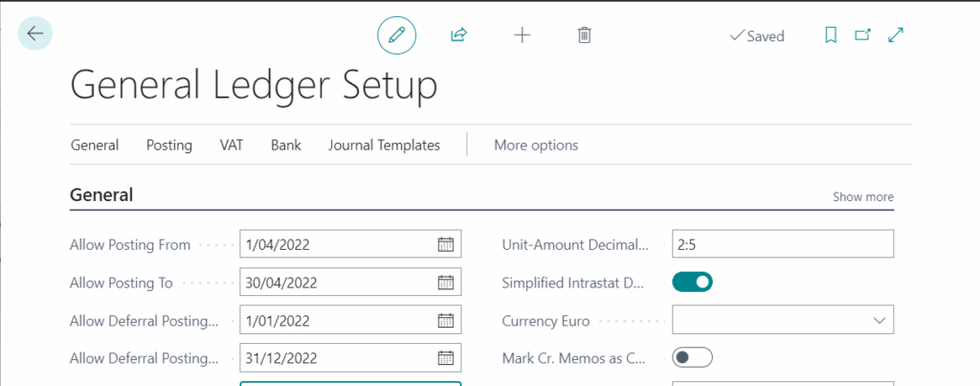Image resolution: width=980 pixels, height=386 pixels.
Task: Open the VAT menu
Action: pyautogui.click(x=232, y=146)
